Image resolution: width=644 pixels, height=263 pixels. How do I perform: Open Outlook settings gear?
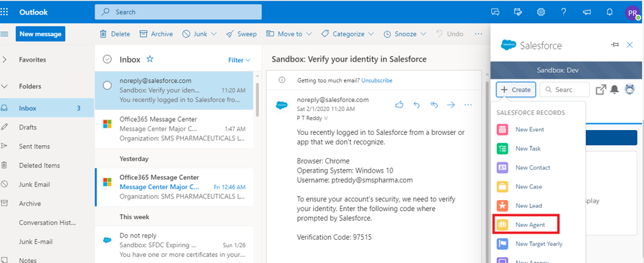[541, 12]
